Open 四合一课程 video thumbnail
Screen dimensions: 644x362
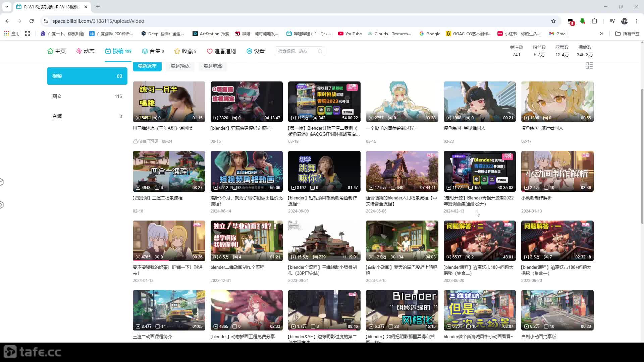click(x=169, y=171)
